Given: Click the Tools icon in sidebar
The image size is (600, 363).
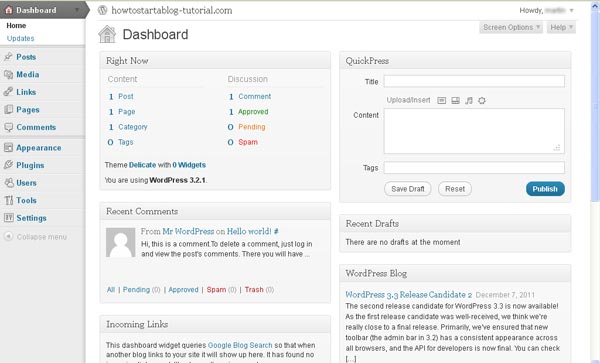Looking at the screenshot, I should pyautogui.click(x=8, y=200).
